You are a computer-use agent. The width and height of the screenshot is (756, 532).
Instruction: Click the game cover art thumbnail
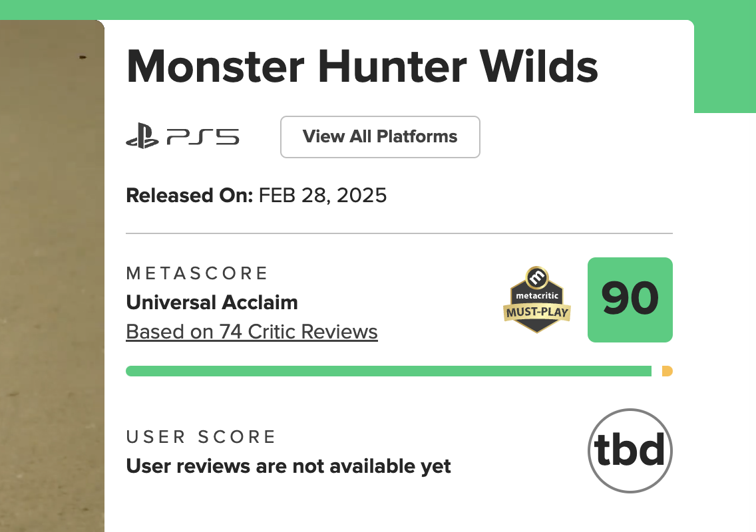coord(52,276)
